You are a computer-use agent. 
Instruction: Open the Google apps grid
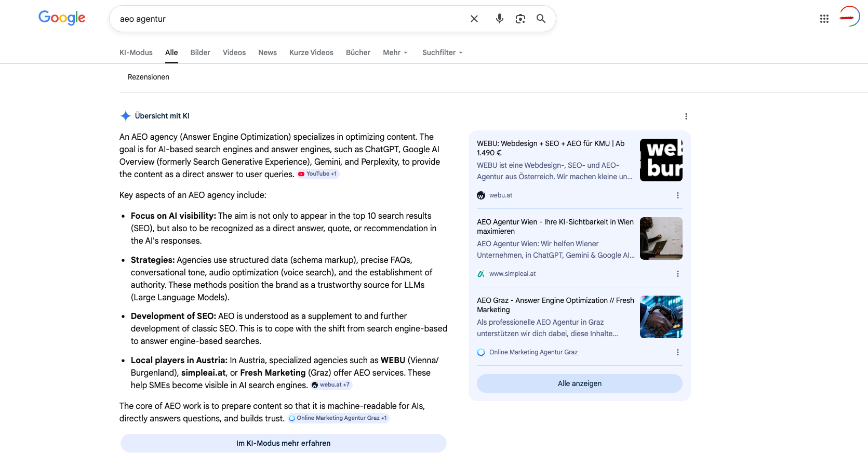pyautogui.click(x=824, y=19)
